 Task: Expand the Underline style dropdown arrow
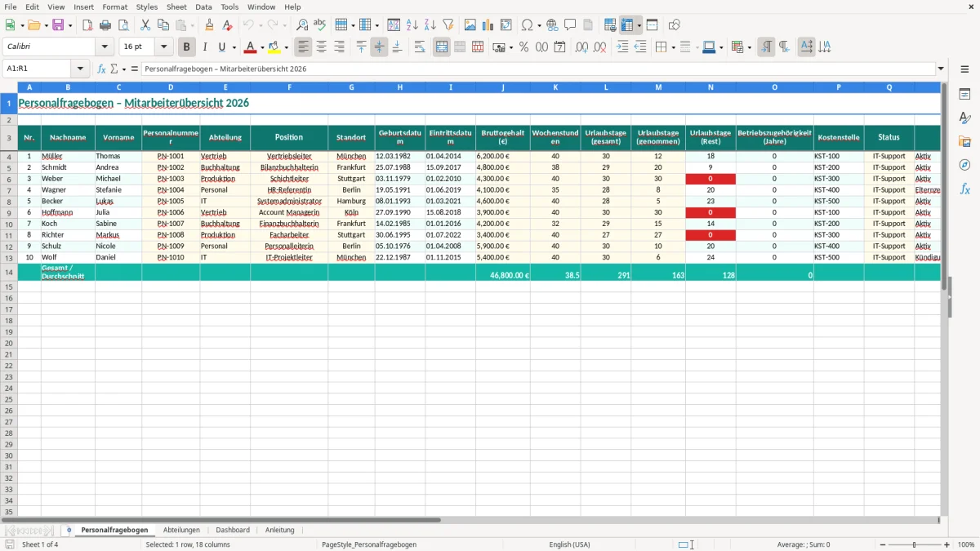(x=234, y=47)
